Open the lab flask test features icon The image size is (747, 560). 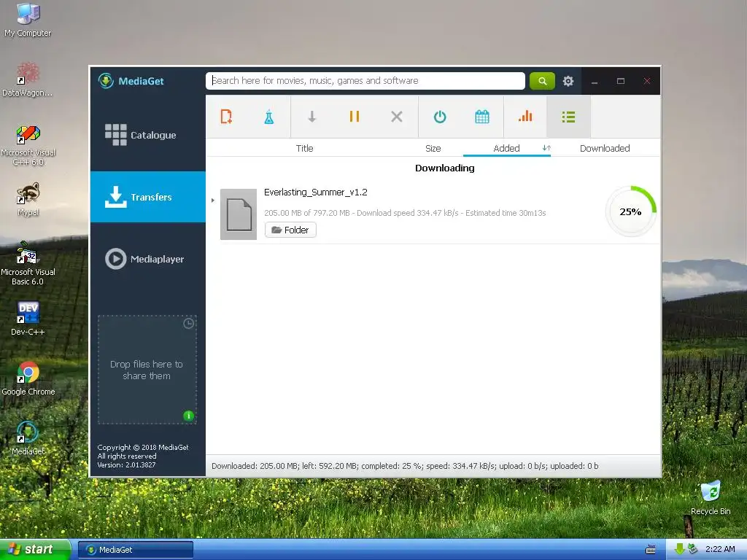pos(268,117)
